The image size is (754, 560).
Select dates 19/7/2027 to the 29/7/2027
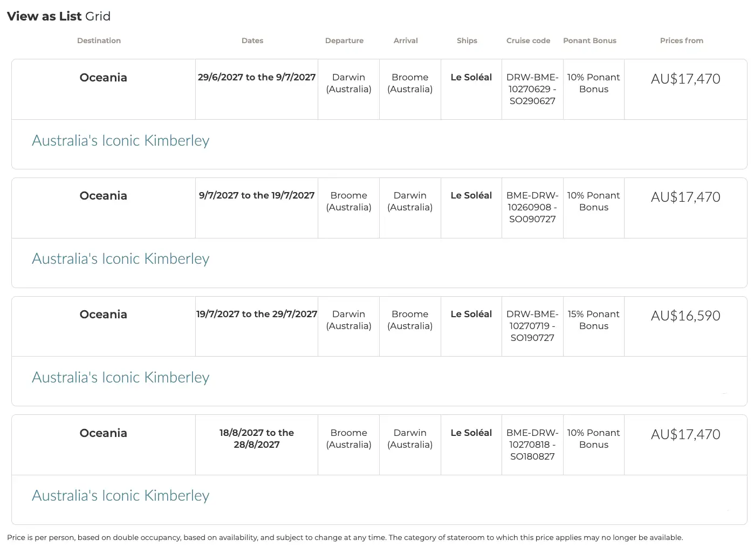[x=257, y=314]
